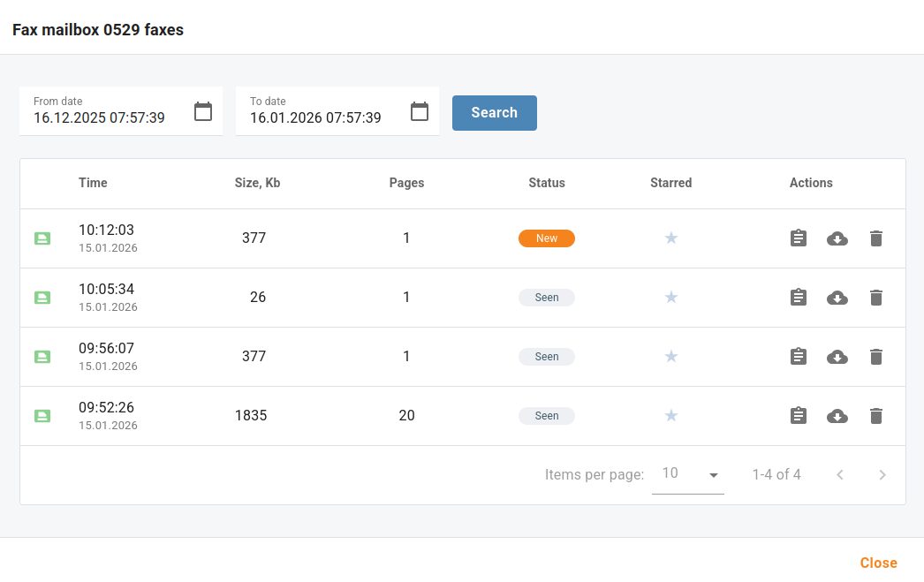Star the fax received at 10:05:34
924x582 pixels.
coord(670,298)
